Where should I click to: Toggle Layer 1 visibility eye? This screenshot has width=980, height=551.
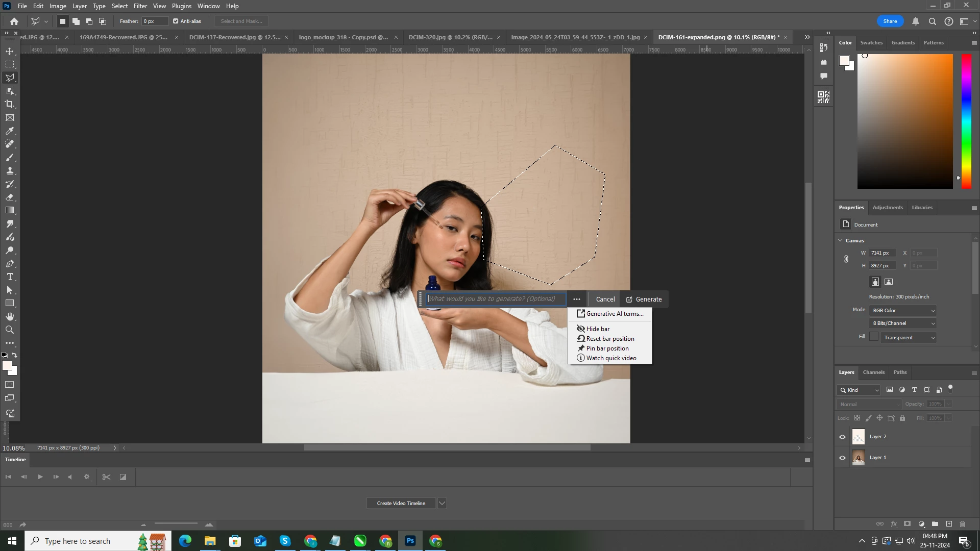point(842,458)
